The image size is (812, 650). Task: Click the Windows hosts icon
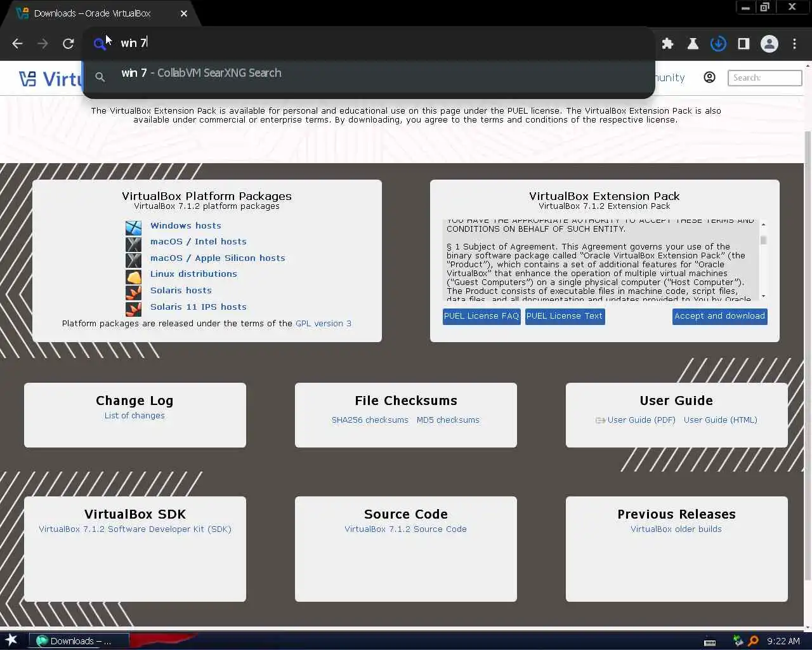(133, 227)
